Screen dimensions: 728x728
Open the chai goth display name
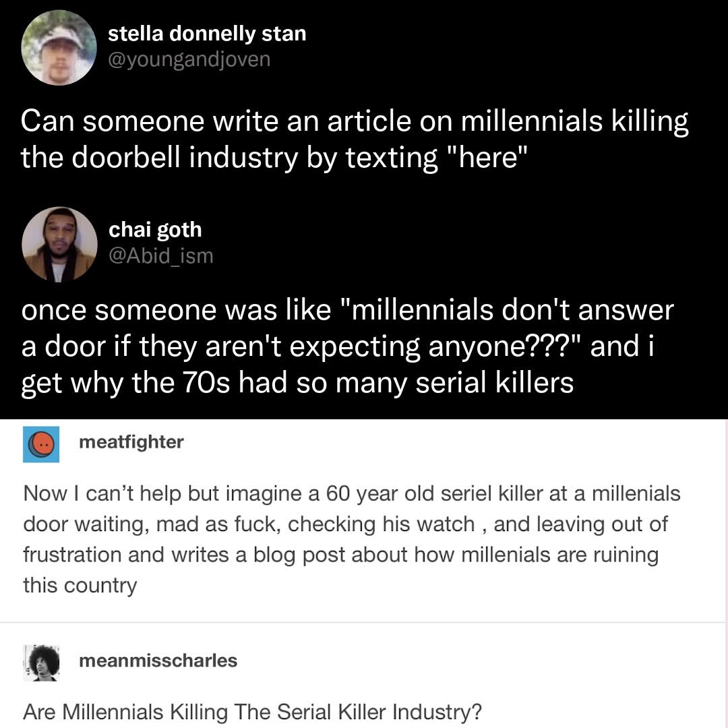coord(155,229)
